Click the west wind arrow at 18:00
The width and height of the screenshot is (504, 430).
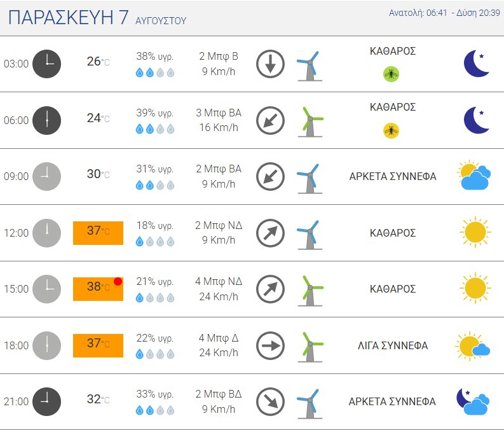pyautogui.click(x=270, y=345)
